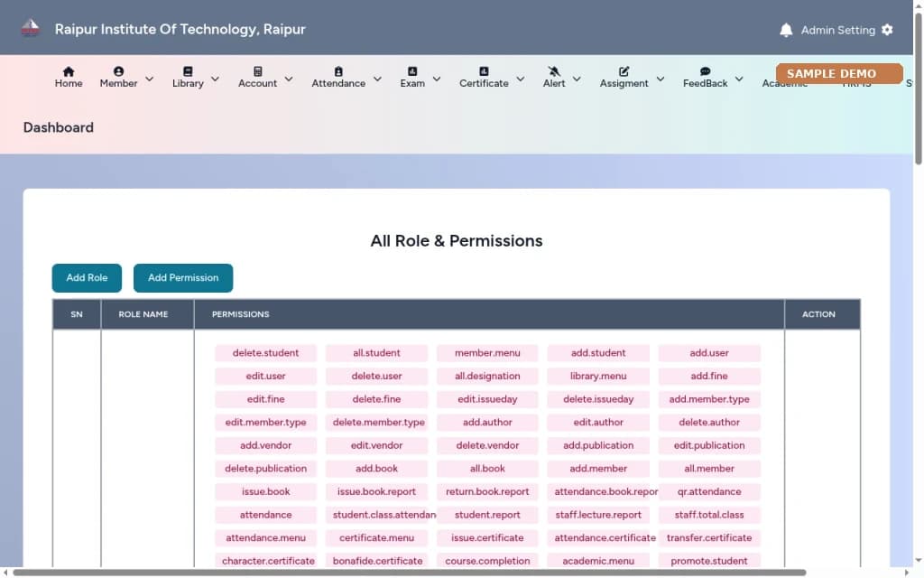Expand the FeedBack menu chevron
Screen dimensions: 924x578
[x=739, y=79]
